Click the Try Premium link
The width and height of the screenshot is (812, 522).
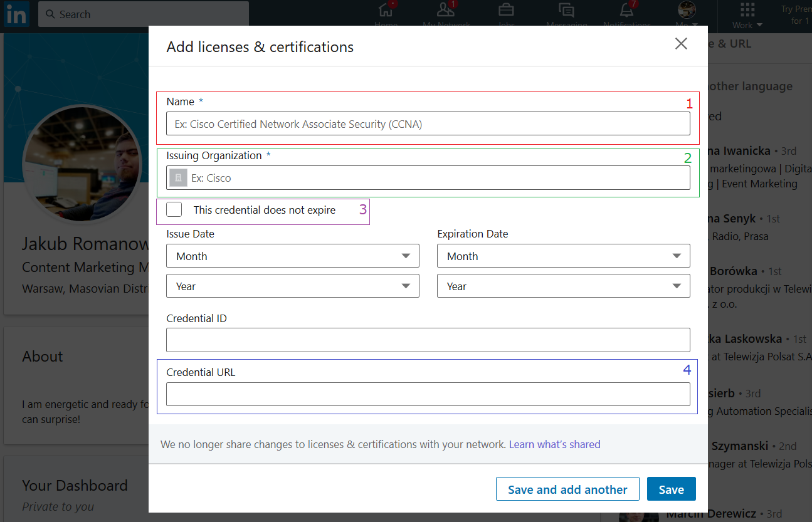[795, 15]
